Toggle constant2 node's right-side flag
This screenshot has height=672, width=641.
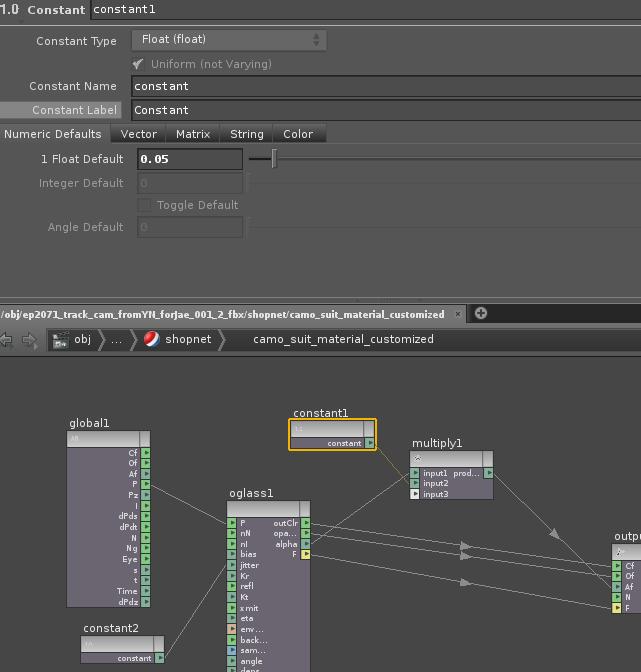pyautogui.click(x=159, y=644)
